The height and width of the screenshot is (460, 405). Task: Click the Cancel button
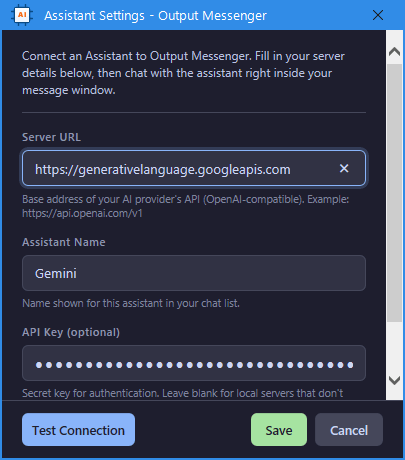[349, 430]
